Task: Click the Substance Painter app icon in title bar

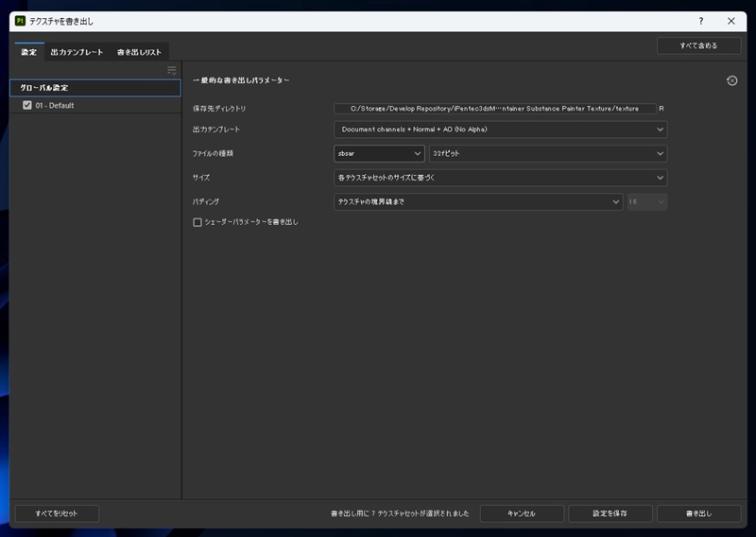Action: point(20,21)
